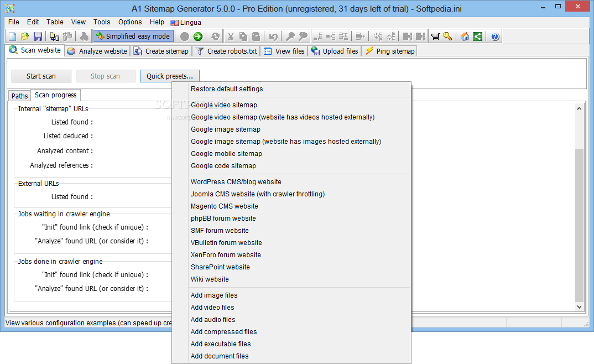
Task: Click the Start scan button
Action: [41, 76]
